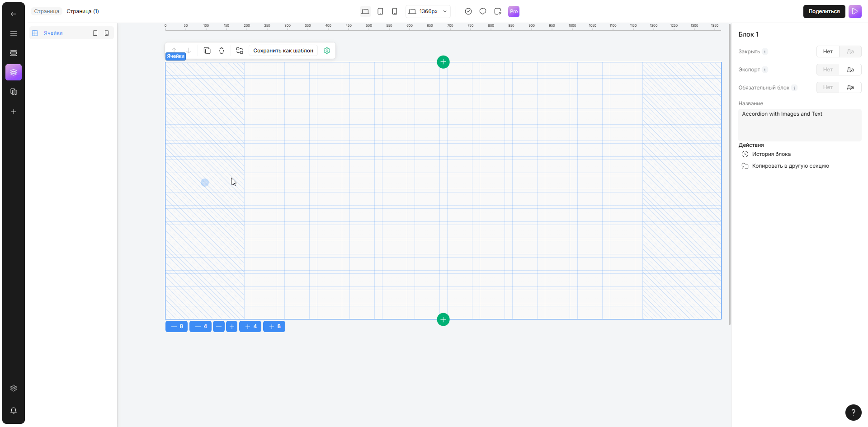Switch to tablet preview in top bar

point(380,11)
